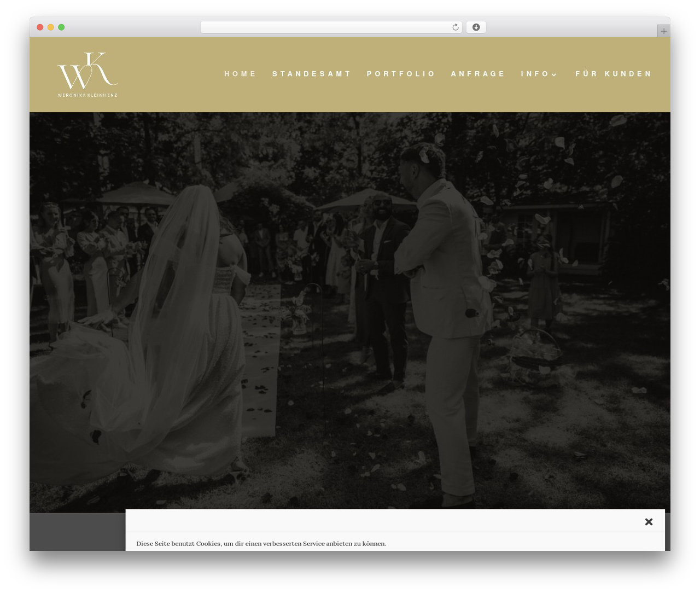Open the STANDESAMT menu item
Image resolution: width=700 pixels, height=593 pixels.
pos(312,74)
